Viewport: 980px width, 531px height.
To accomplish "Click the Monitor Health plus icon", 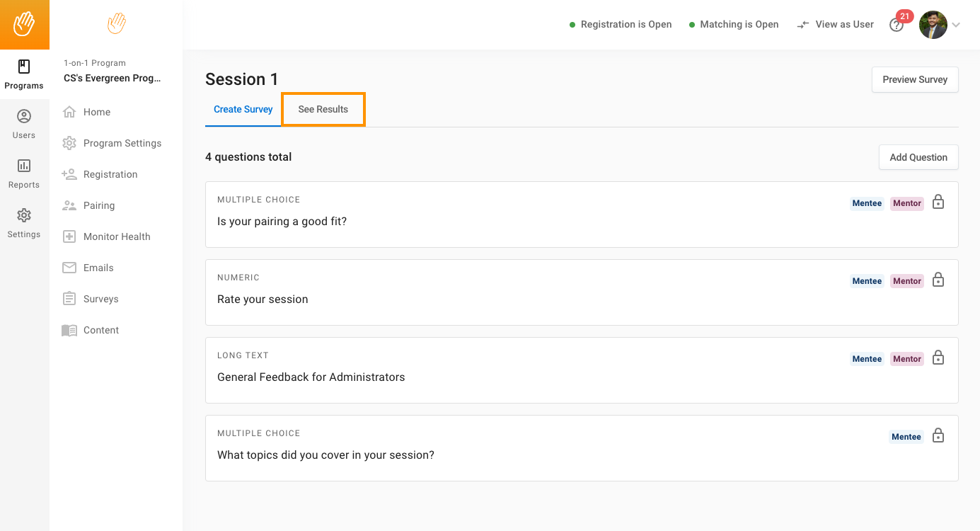I will coord(69,236).
